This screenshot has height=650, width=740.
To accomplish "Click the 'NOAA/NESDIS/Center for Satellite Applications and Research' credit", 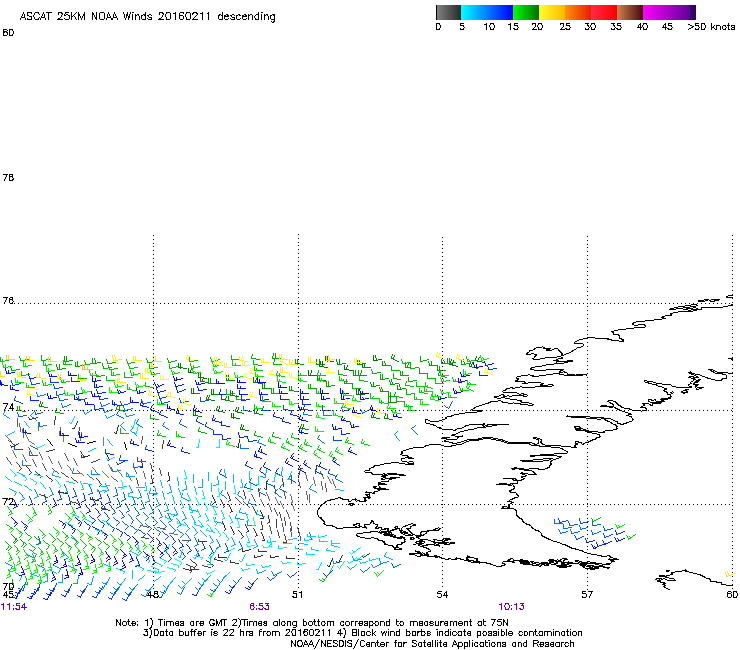I will tap(432, 644).
